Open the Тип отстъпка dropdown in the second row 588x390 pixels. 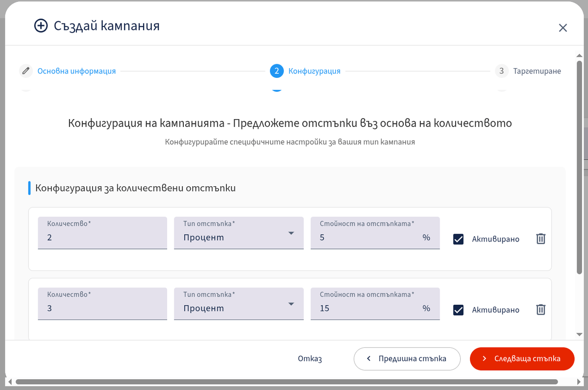pyautogui.click(x=239, y=304)
